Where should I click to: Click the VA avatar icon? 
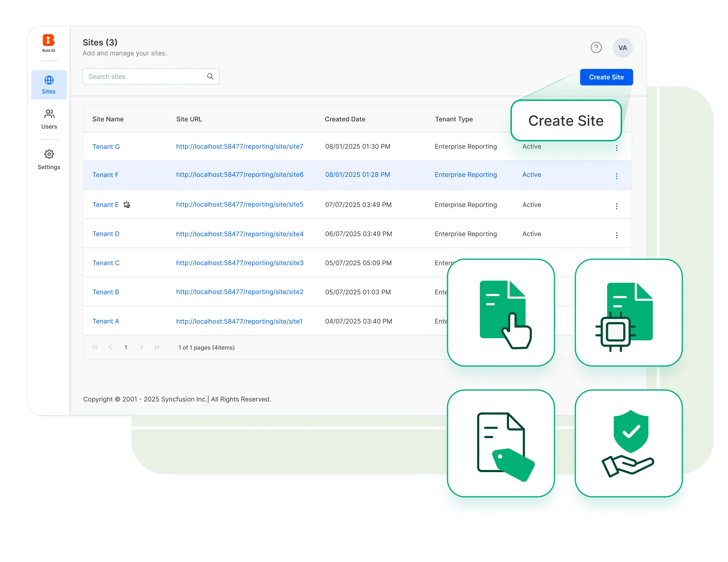[622, 47]
